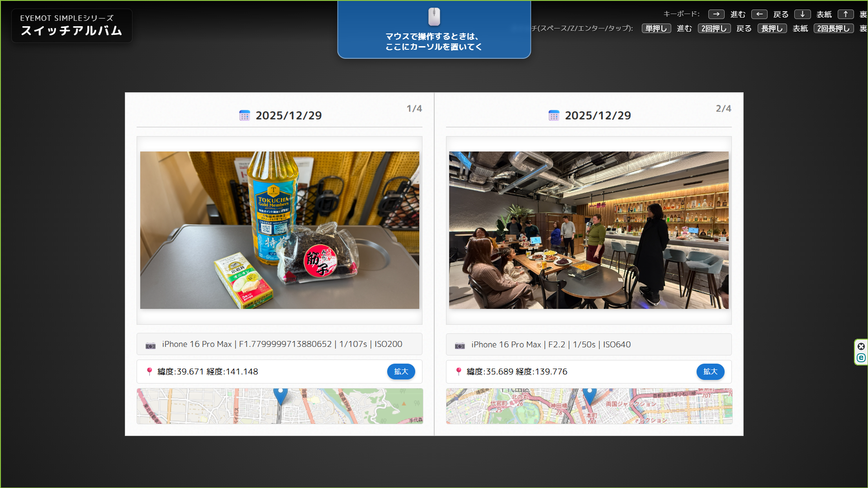Click the left arrow key icon

click(759, 14)
